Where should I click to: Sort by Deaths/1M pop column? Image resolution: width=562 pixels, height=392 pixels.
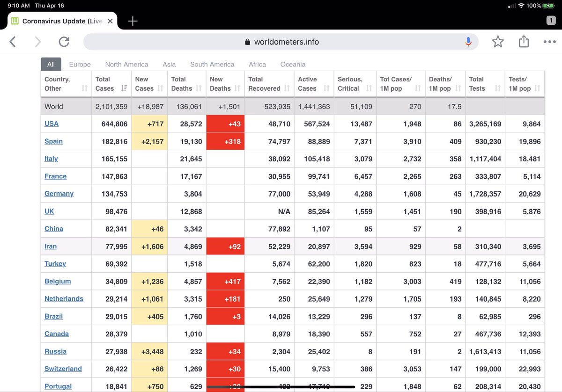pyautogui.click(x=445, y=84)
